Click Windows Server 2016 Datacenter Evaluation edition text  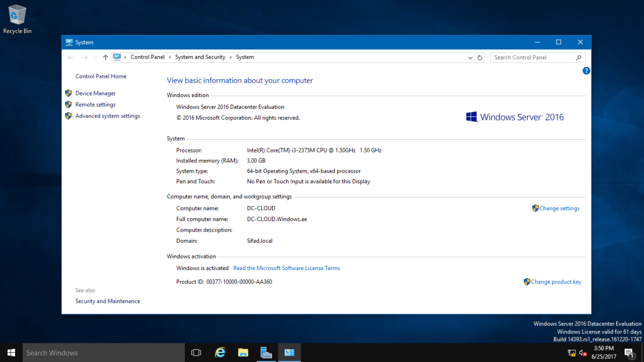(230, 107)
